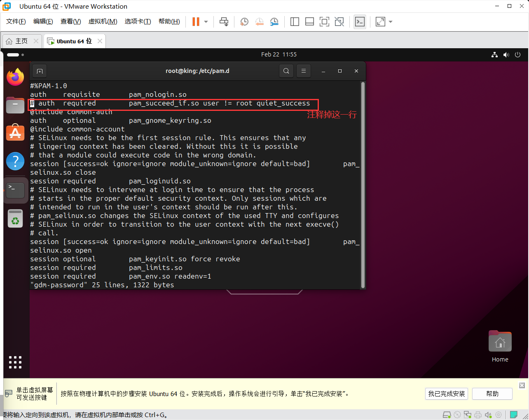Screen dimensions: 529x420
Task: Revert virtual machine to previous snapshot
Action: click(x=259, y=22)
